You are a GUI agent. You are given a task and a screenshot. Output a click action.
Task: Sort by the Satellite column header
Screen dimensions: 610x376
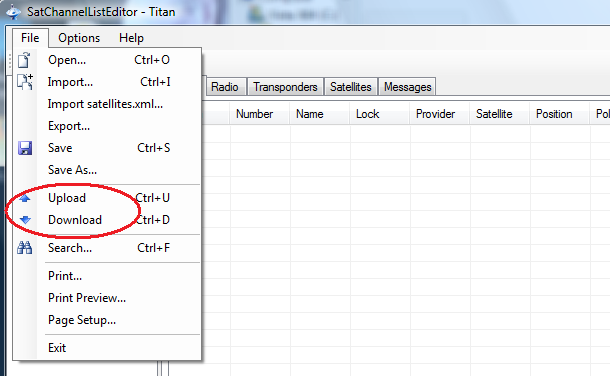500,114
